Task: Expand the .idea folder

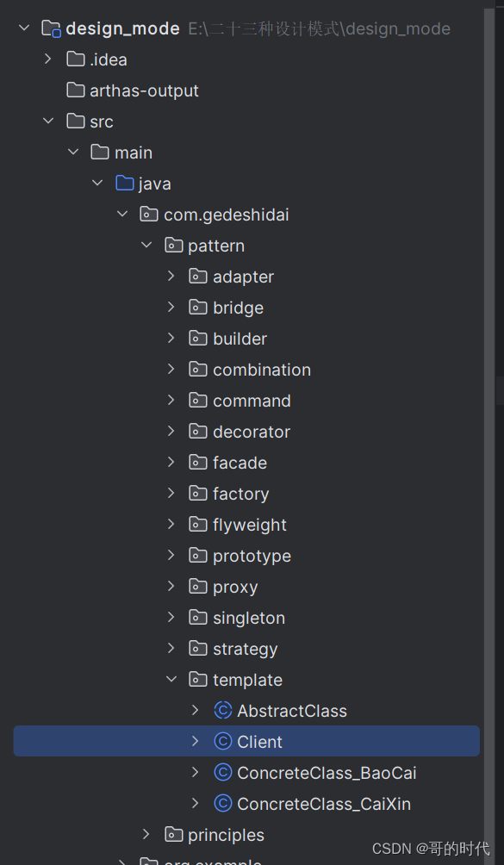Action: pos(48,59)
